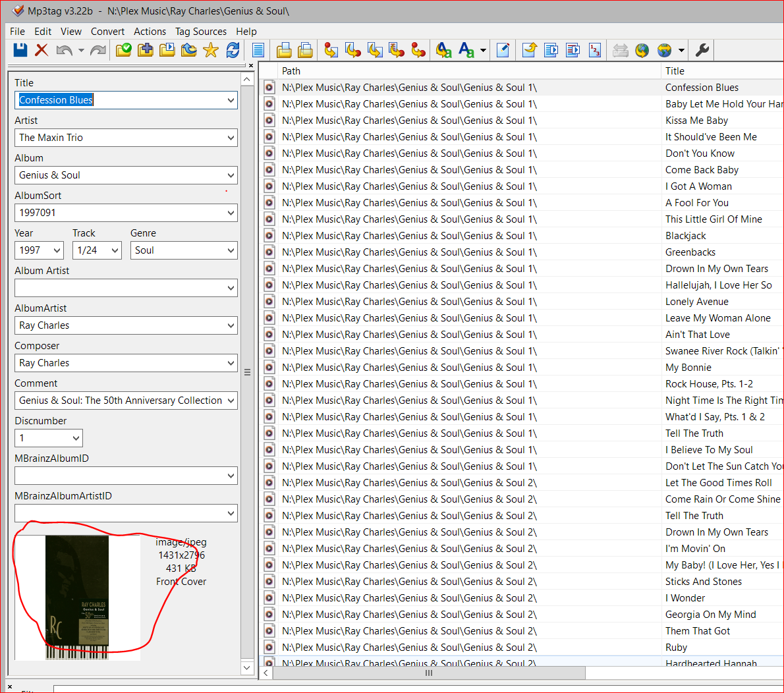The width and height of the screenshot is (784, 693).
Task: Click the Text file - Tag converter icon
Action: (397, 50)
